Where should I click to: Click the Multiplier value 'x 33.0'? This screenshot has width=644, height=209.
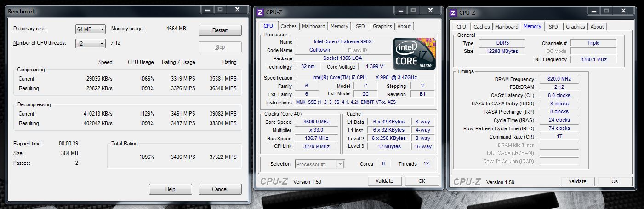click(317, 130)
